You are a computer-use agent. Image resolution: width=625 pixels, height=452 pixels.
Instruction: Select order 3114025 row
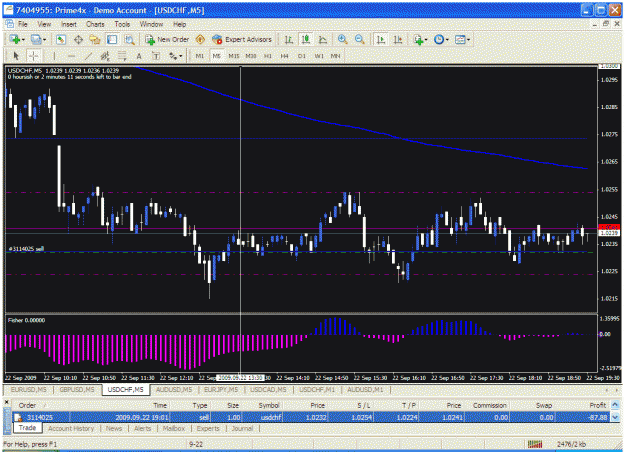[x=311, y=417]
